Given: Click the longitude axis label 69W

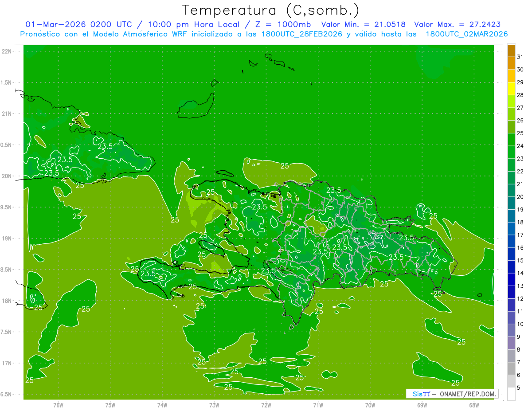Looking at the screenshot, I should 422,405.
